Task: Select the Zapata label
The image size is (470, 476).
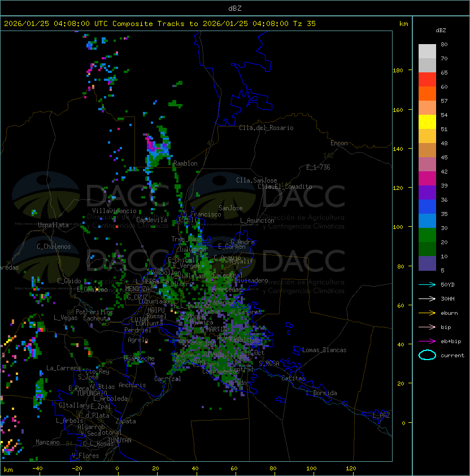Action: [125, 421]
